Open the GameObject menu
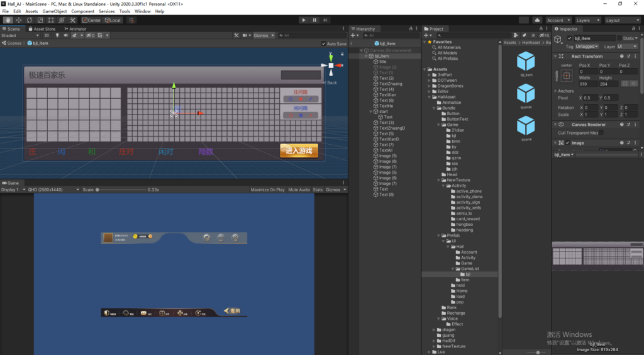The width and height of the screenshot is (644, 355). [x=55, y=11]
